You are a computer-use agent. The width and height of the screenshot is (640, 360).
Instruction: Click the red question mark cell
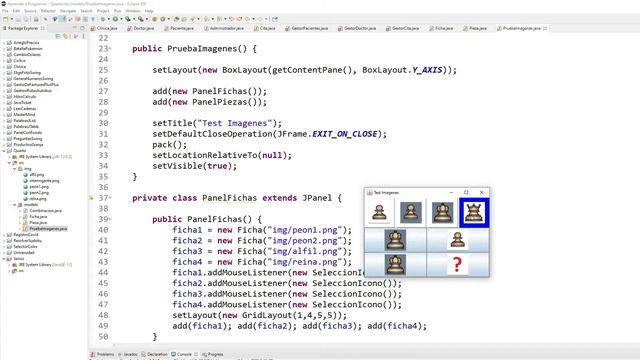(458, 264)
